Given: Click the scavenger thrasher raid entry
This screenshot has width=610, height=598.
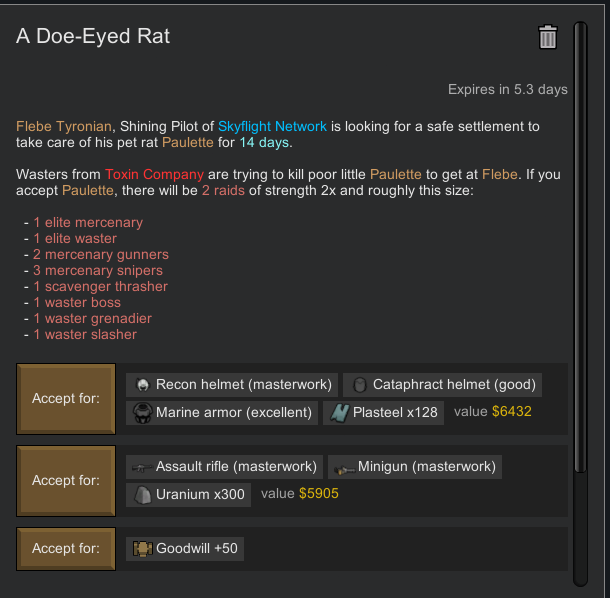Looking at the screenshot, I should 100,287.
